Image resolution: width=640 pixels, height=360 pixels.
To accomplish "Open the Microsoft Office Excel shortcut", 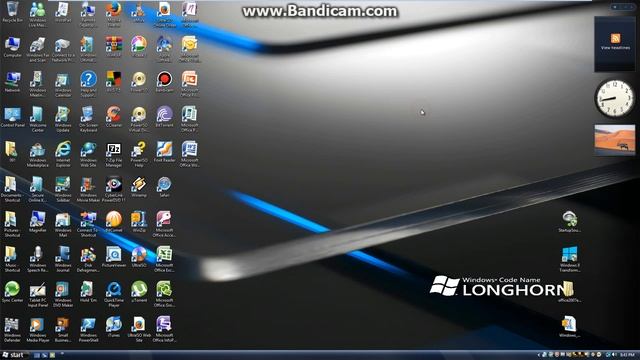I will [164, 259].
